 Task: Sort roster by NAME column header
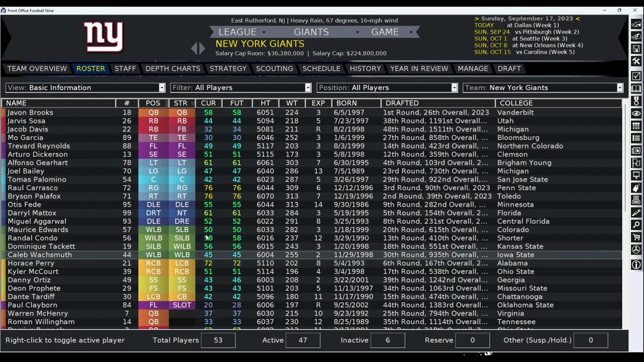(x=58, y=103)
